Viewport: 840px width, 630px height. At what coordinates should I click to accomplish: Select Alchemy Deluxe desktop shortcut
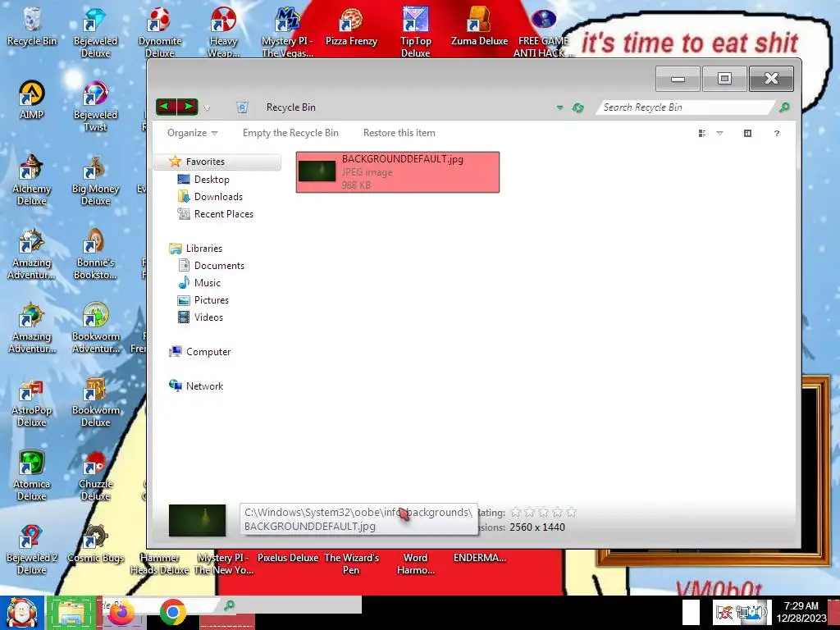(x=32, y=180)
